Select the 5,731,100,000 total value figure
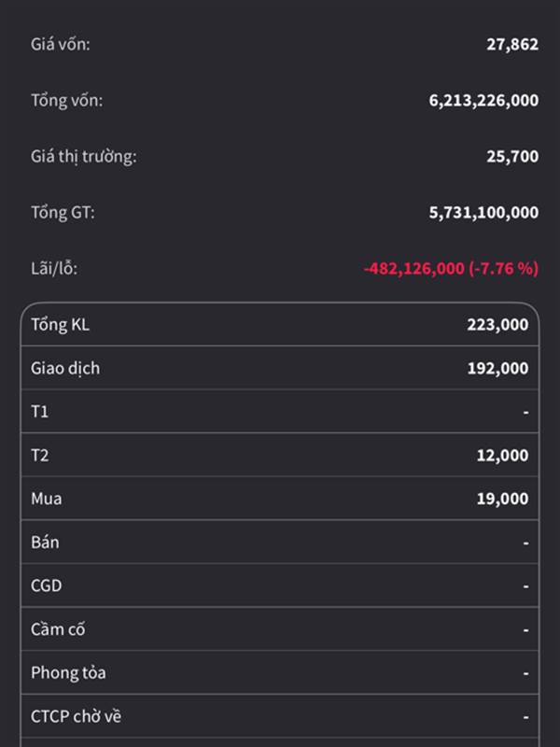Viewport: 560px width, 747px height. [x=483, y=212]
